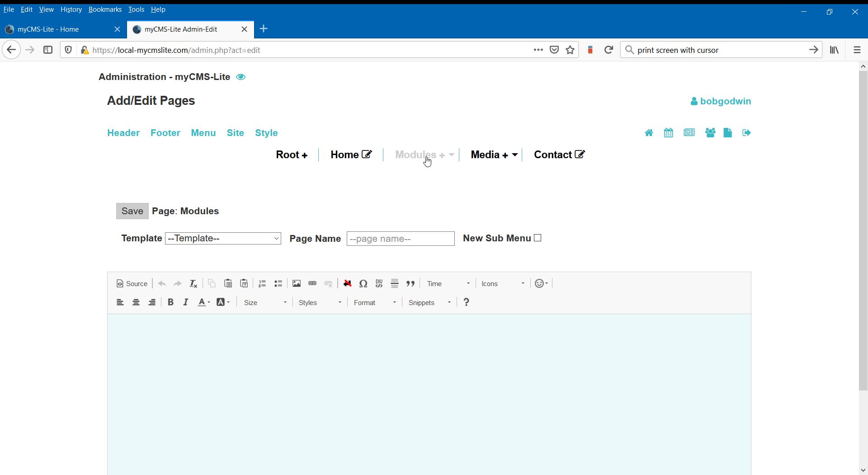Open the Template dropdown

click(x=223, y=239)
